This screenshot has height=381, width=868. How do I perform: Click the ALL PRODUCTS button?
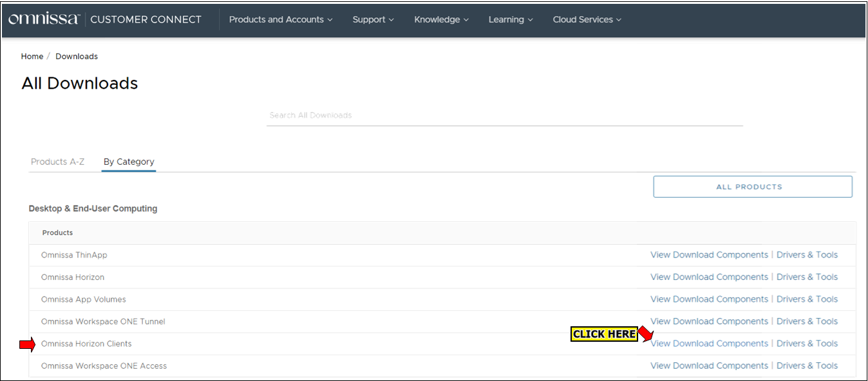(753, 187)
